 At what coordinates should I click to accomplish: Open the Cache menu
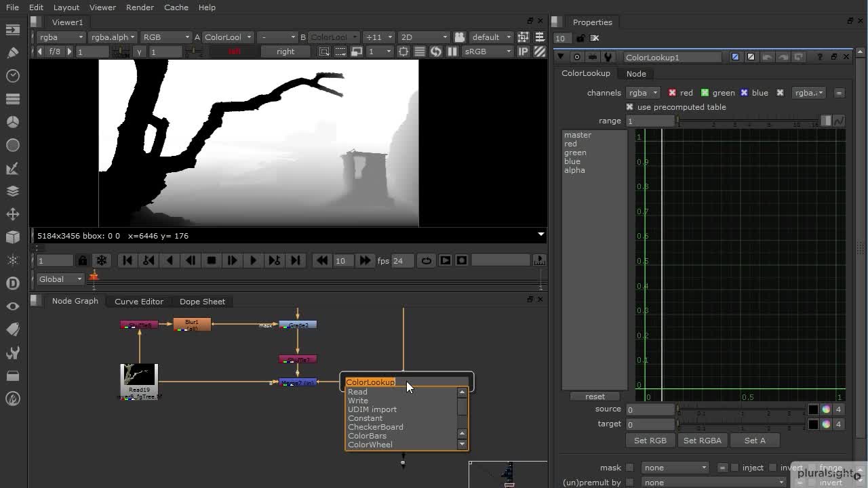[x=176, y=7]
